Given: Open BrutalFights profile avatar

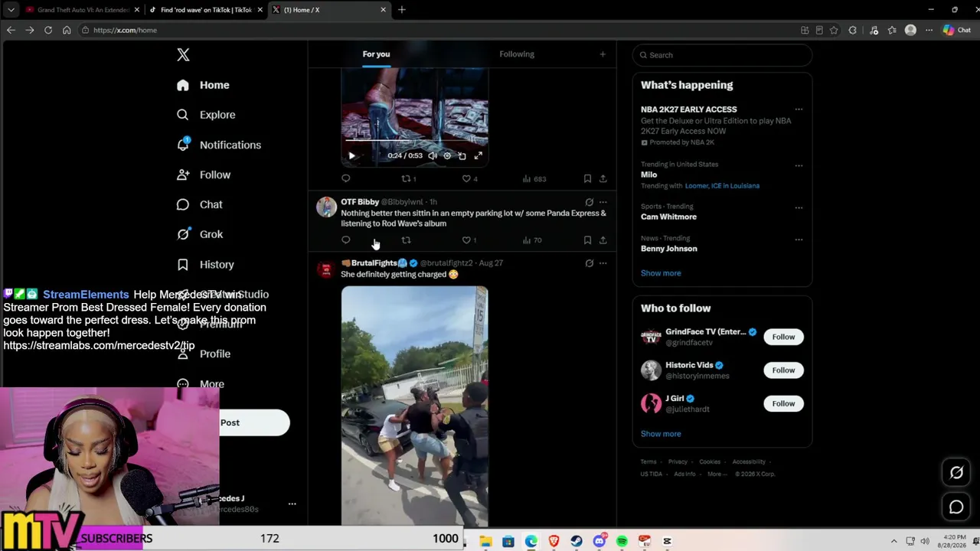Looking at the screenshot, I should pyautogui.click(x=326, y=269).
